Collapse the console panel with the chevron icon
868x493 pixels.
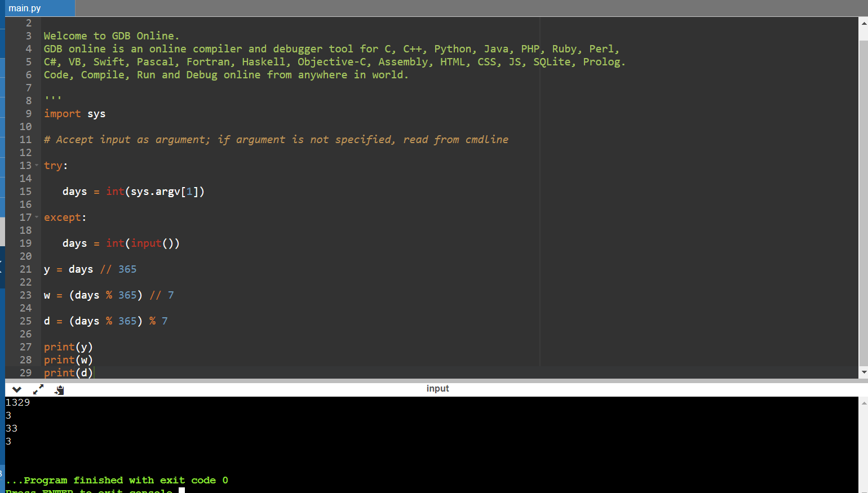coord(16,389)
